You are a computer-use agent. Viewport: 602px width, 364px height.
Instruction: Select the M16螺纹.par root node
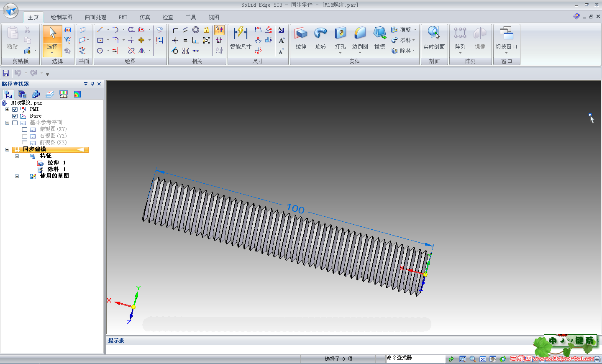(27, 103)
